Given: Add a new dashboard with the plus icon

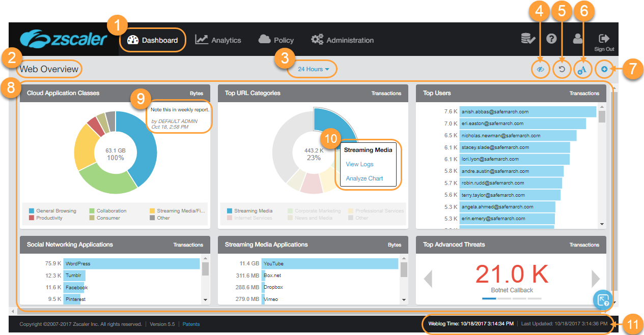Looking at the screenshot, I should [x=604, y=69].
